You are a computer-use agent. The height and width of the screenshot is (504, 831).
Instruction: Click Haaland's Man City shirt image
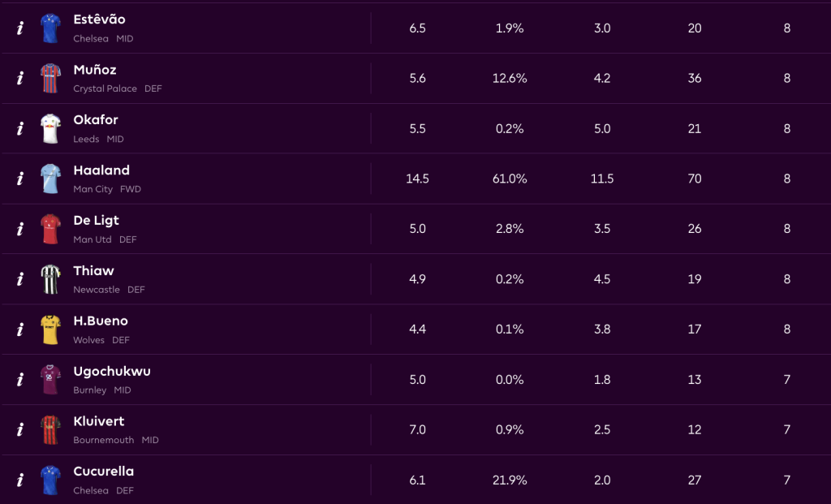(50, 179)
